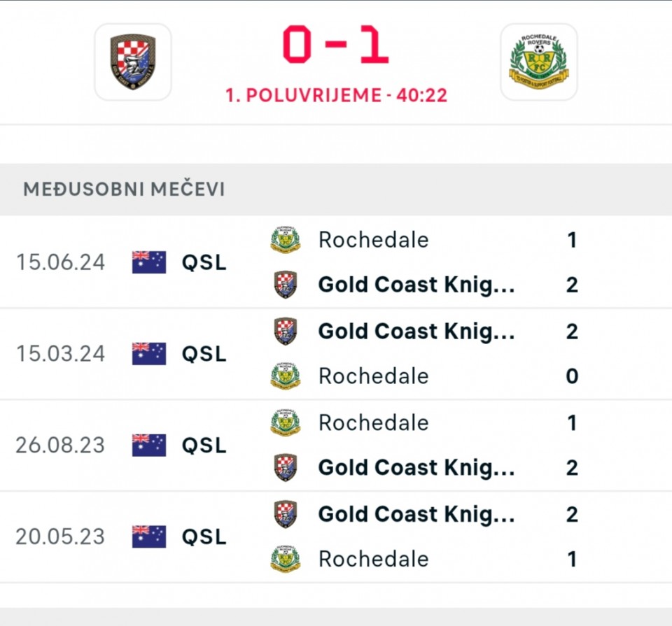Click the Australia flag in the 15.03.24 match
Image resolution: width=672 pixels, height=626 pixels.
[149, 354]
